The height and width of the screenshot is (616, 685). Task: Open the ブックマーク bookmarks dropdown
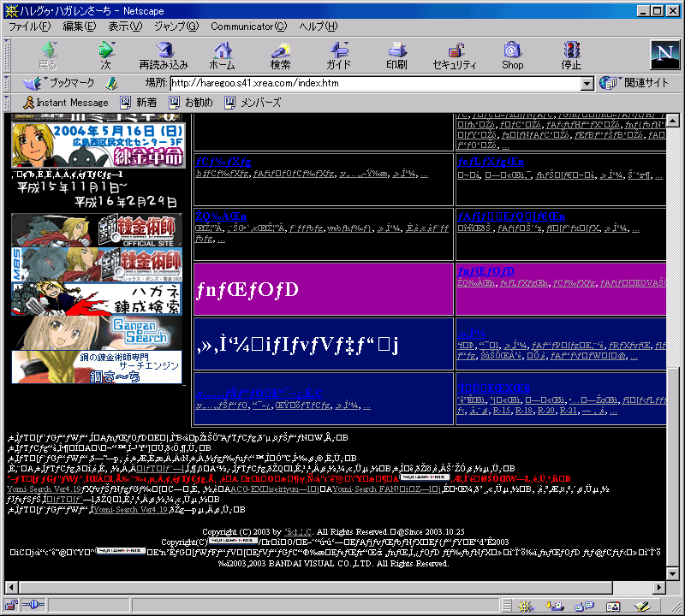pyautogui.click(x=58, y=83)
